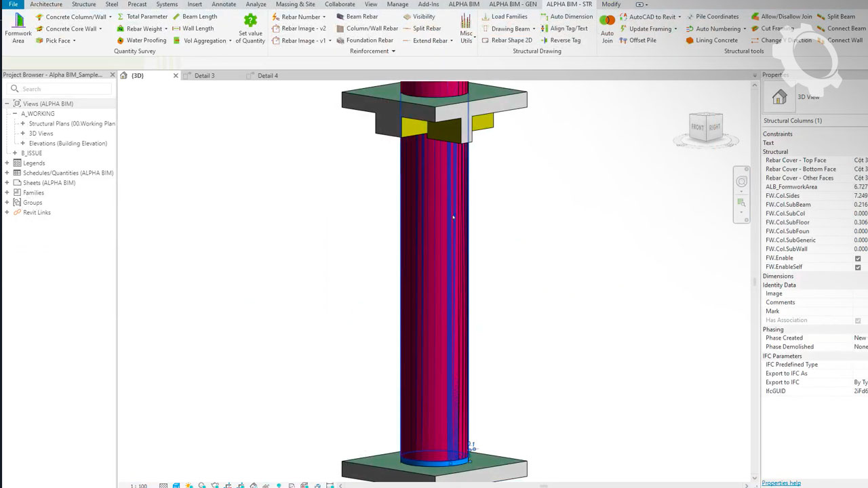Select the Water Proofing tool

141,41
